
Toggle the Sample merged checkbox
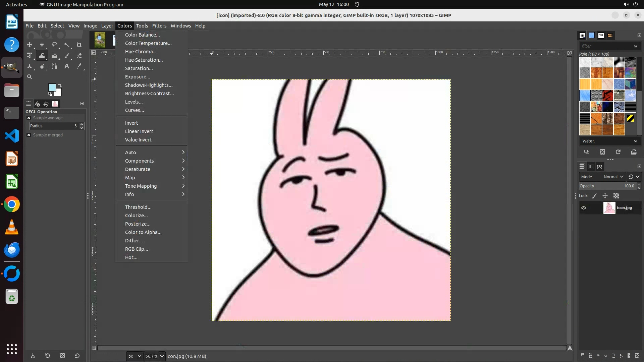[29, 135]
